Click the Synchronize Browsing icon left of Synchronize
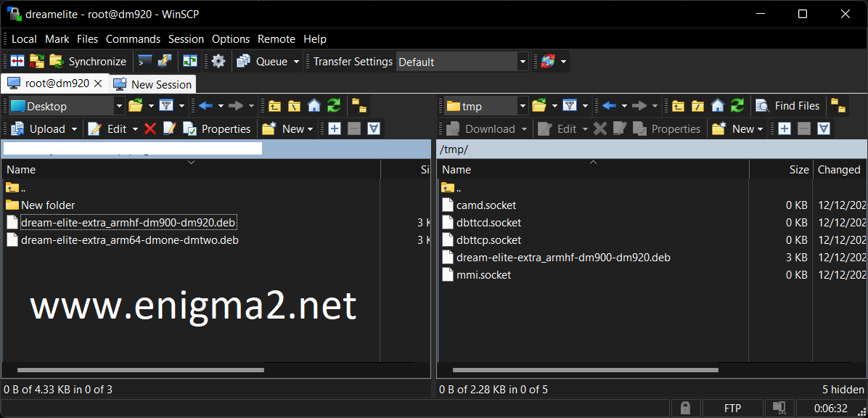Screen dimensions: 868x418 point(36,62)
